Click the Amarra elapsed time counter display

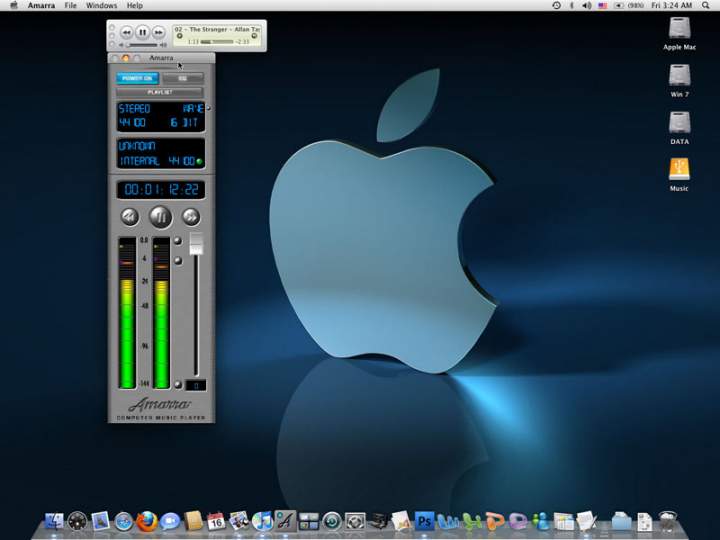(161, 190)
